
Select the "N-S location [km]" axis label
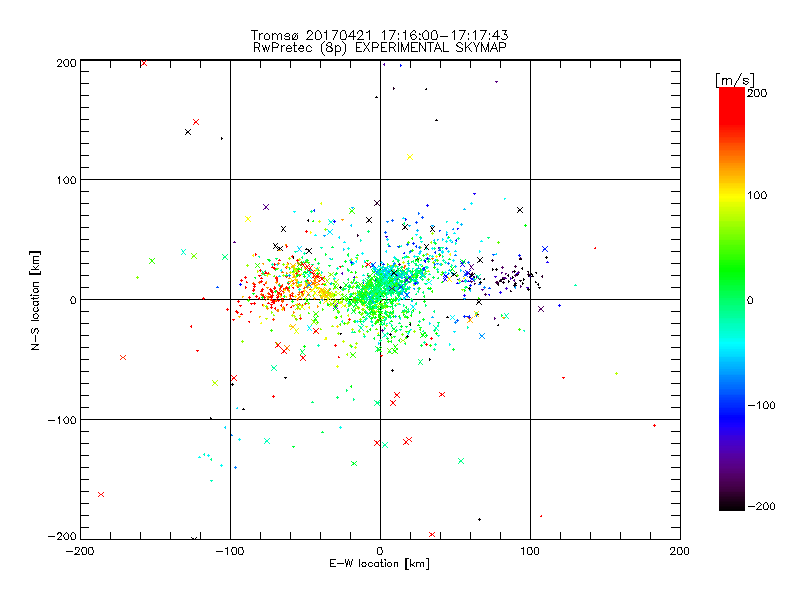pyautogui.click(x=35, y=300)
